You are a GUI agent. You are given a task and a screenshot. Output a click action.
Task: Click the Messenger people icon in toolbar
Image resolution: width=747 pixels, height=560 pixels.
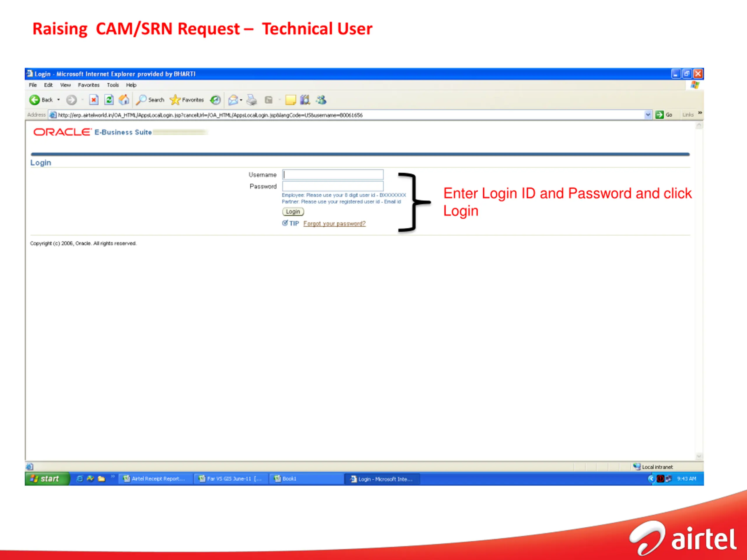(321, 99)
